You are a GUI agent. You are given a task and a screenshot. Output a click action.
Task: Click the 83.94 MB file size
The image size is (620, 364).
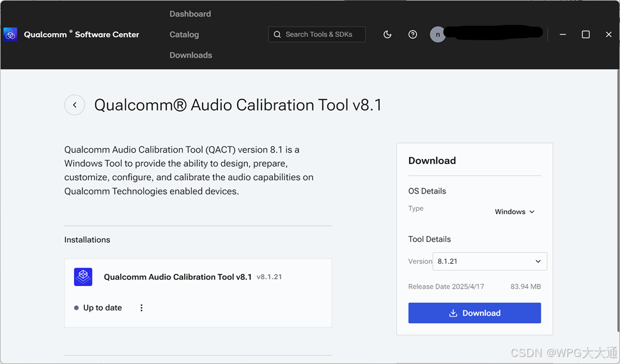click(x=525, y=287)
